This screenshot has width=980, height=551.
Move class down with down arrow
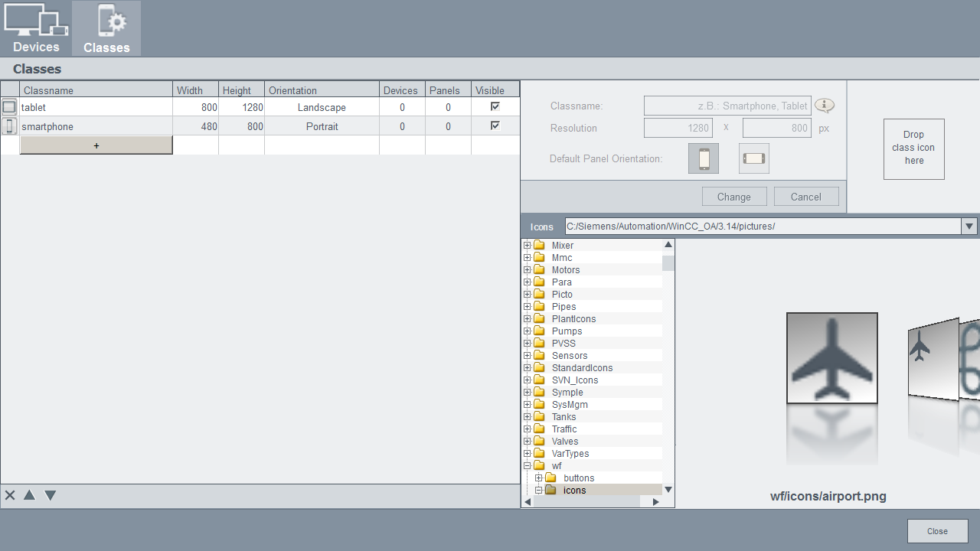point(50,495)
